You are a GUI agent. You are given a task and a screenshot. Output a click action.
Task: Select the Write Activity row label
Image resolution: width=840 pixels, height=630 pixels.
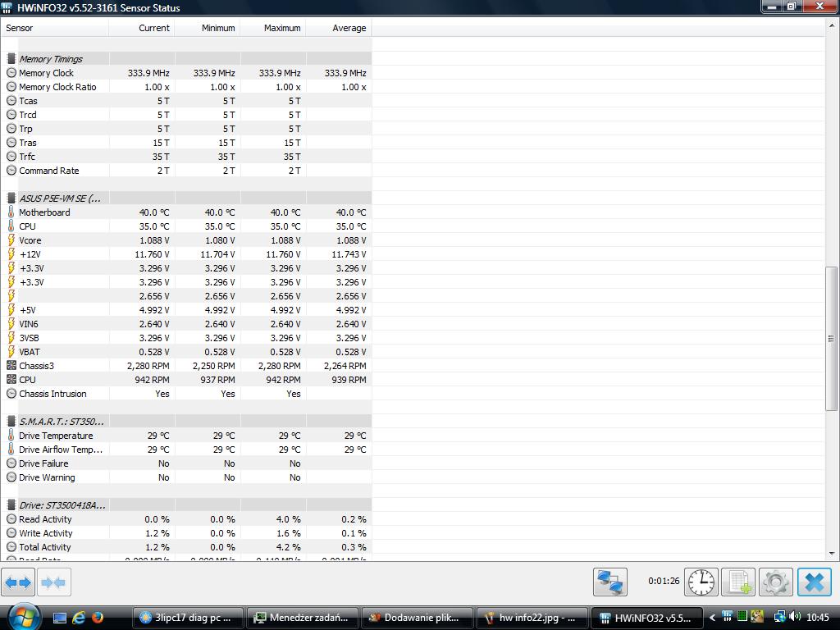[x=46, y=533]
